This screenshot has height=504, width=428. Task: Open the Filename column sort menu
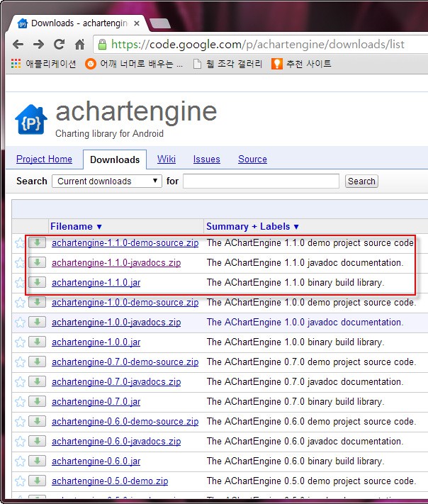coord(76,227)
